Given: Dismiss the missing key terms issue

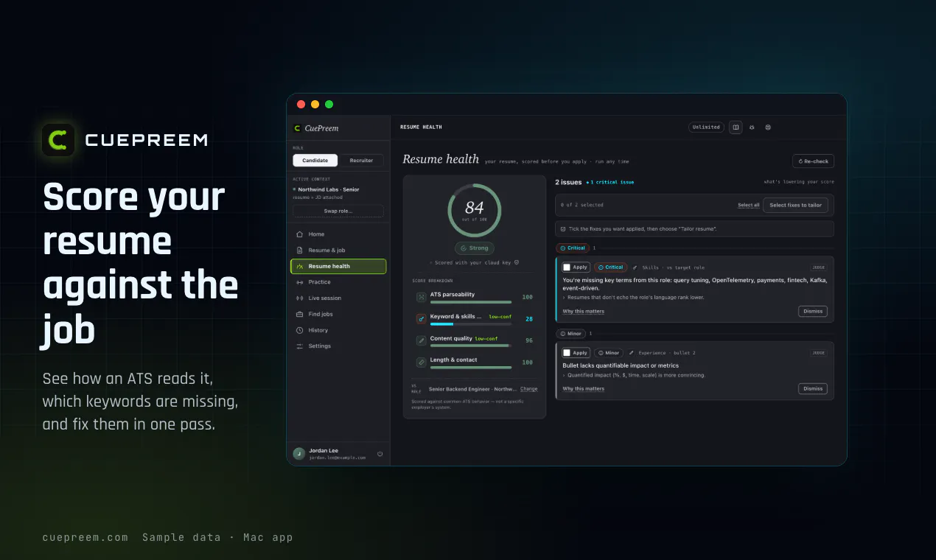Looking at the screenshot, I should pos(812,312).
